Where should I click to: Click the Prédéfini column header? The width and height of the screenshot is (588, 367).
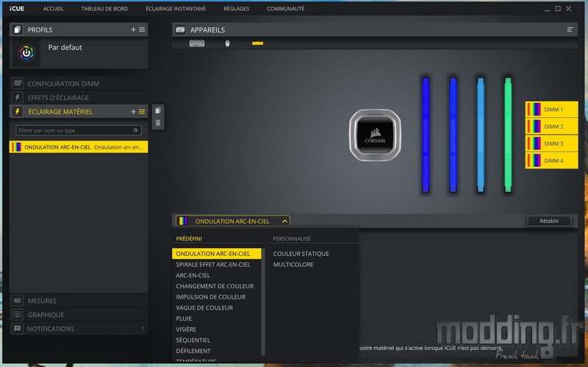click(x=189, y=239)
